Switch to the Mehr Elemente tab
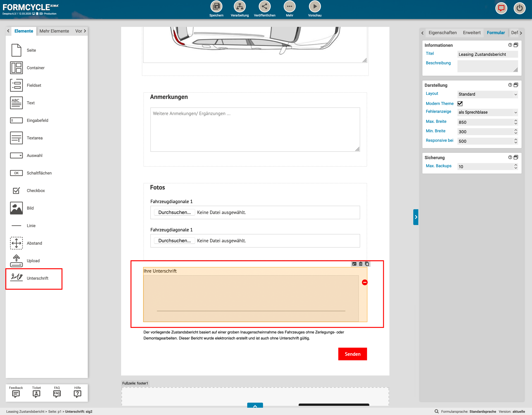The width and height of the screenshot is (532, 415). [54, 31]
